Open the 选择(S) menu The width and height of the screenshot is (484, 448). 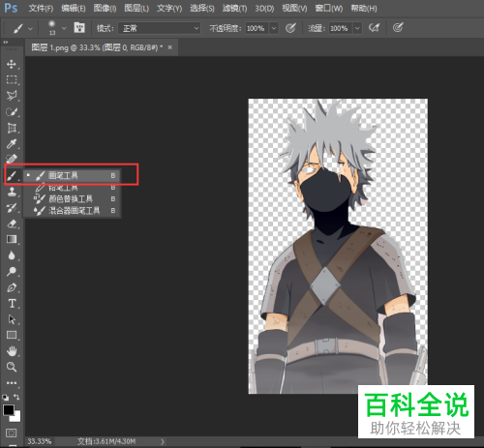coord(201,9)
